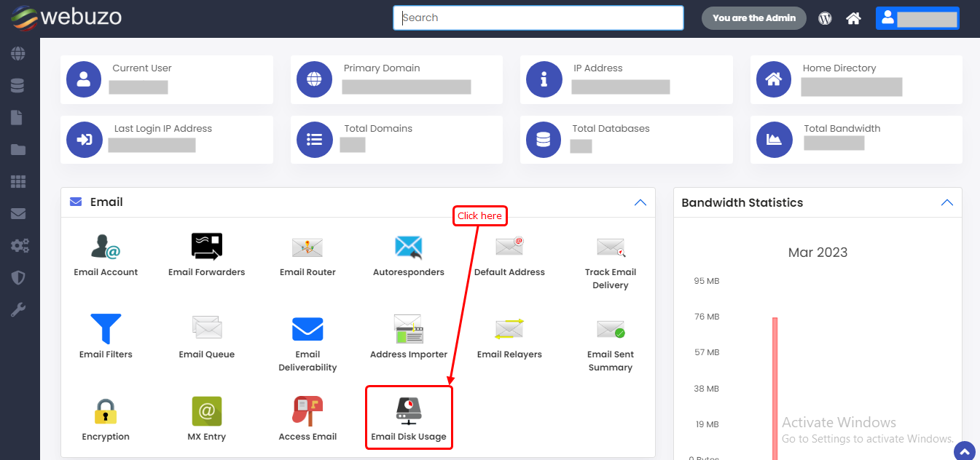This screenshot has height=460, width=980.
Task: Click the You are the Admin button
Action: tap(753, 18)
